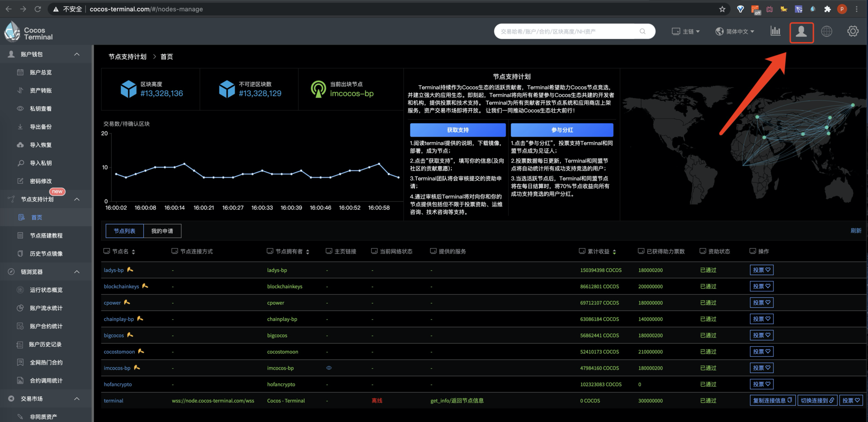Go back in browser history
868x422 pixels.
9,9
